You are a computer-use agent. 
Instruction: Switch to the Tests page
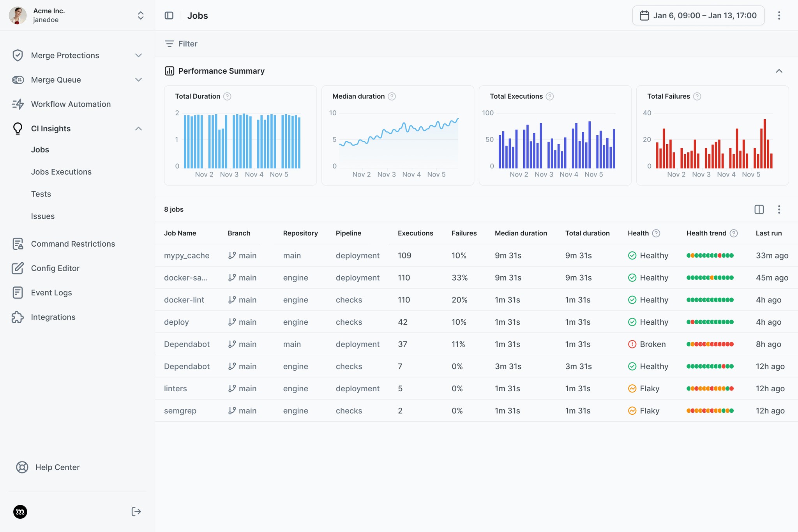pyautogui.click(x=41, y=194)
